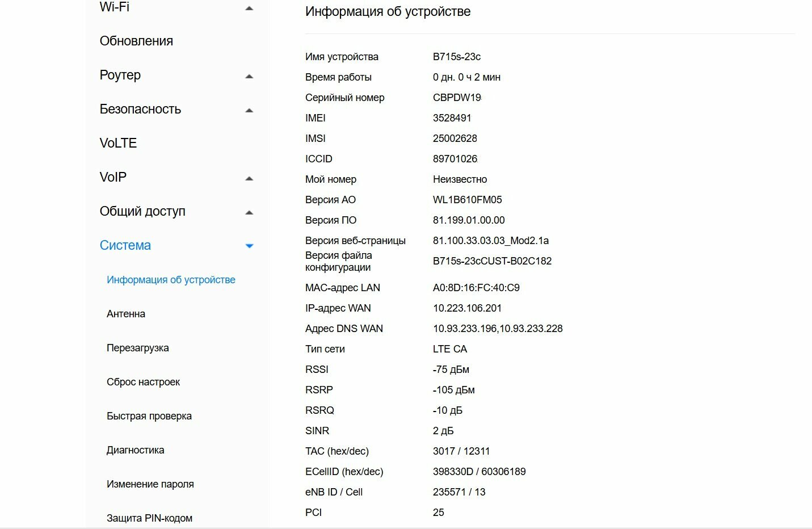Open the VoLTE menu item
This screenshot has width=812, height=529.
118,143
